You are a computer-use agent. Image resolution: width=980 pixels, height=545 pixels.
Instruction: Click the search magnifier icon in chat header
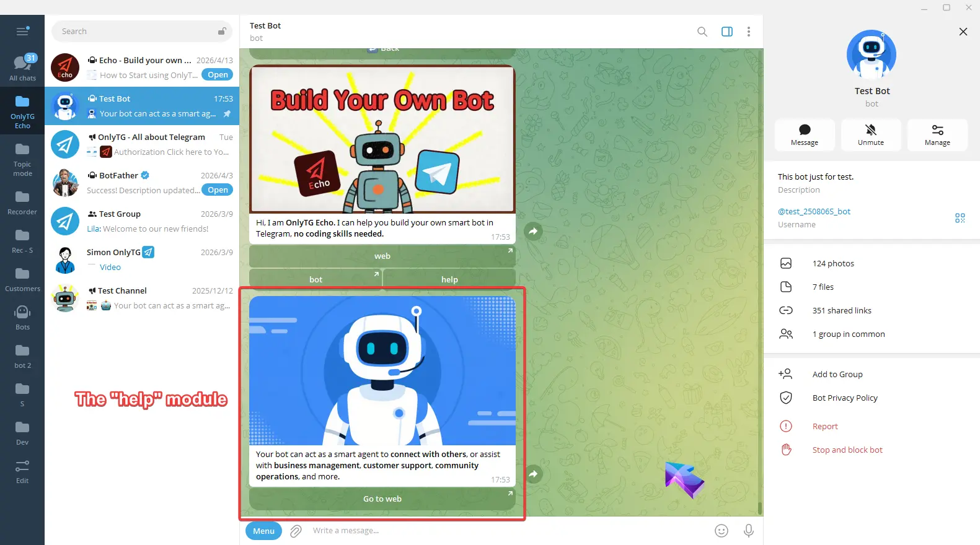click(x=702, y=32)
